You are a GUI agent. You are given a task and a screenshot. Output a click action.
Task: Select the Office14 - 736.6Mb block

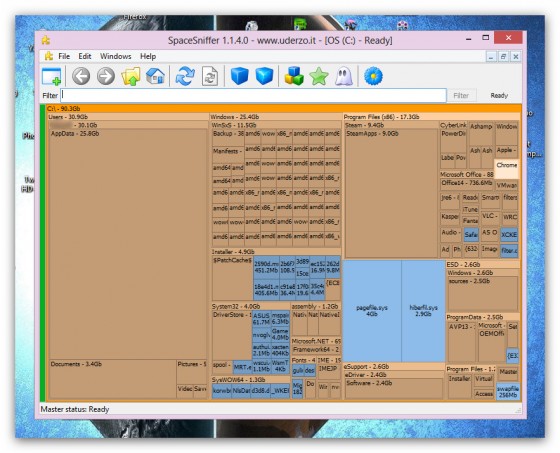467,184
